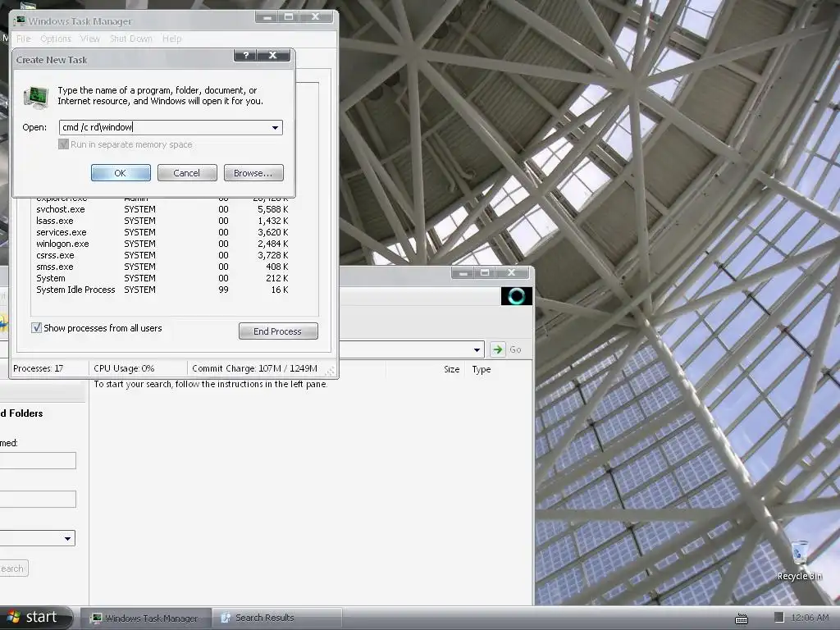Expand the dropdown in the search pane
Screen dimensions: 840x630
(67, 538)
